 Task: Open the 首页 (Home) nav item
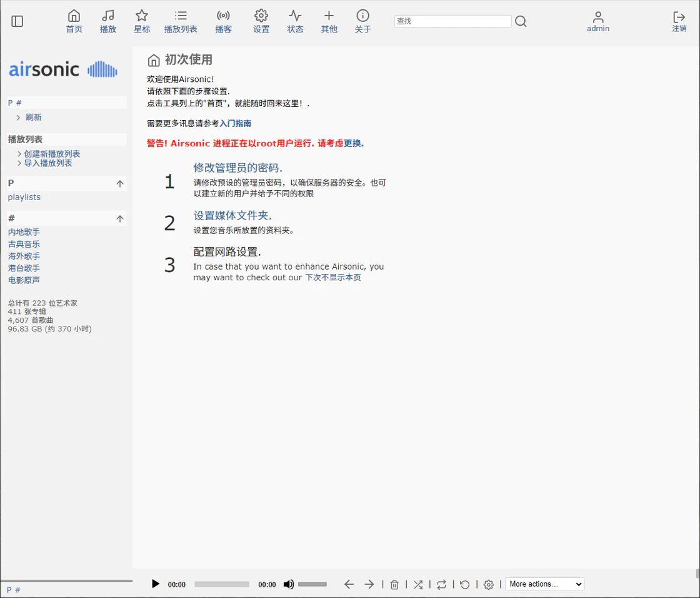(74, 20)
